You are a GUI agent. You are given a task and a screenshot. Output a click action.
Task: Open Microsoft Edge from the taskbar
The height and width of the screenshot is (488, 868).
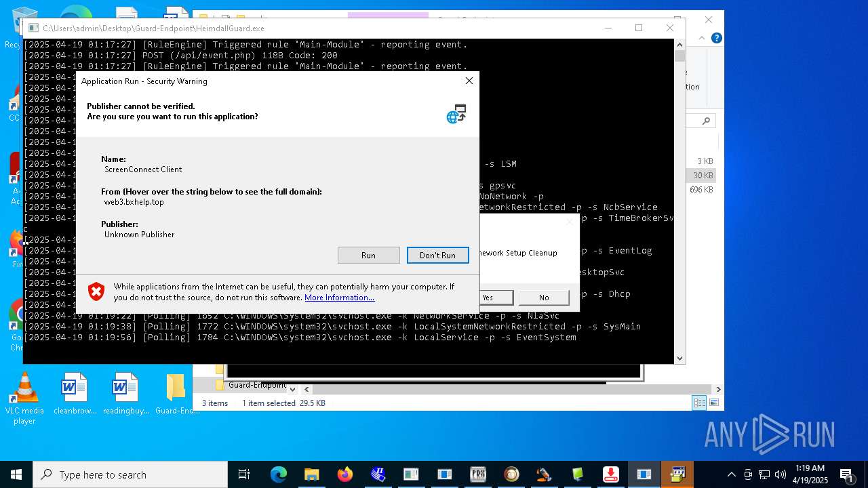279,474
